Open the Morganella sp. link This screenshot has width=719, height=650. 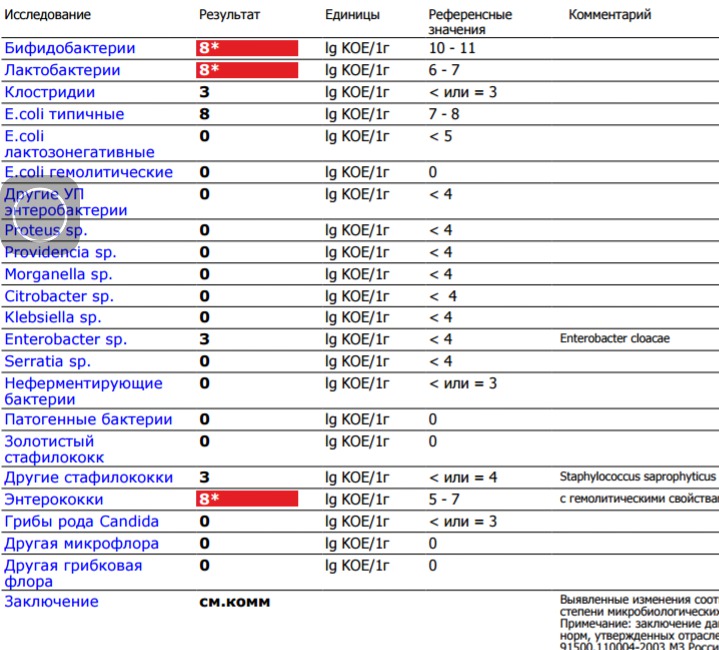pos(58,274)
